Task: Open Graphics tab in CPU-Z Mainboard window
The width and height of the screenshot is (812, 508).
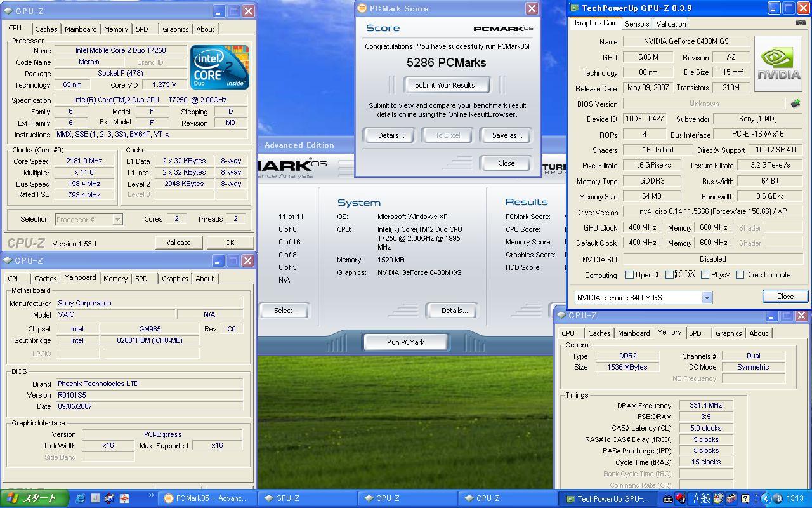Action: click(174, 279)
